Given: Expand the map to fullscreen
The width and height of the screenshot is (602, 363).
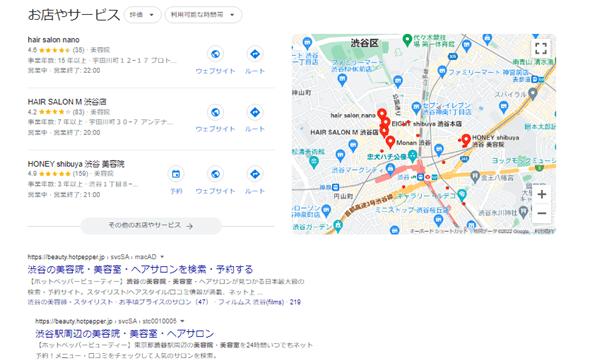Looking at the screenshot, I should (541, 48).
